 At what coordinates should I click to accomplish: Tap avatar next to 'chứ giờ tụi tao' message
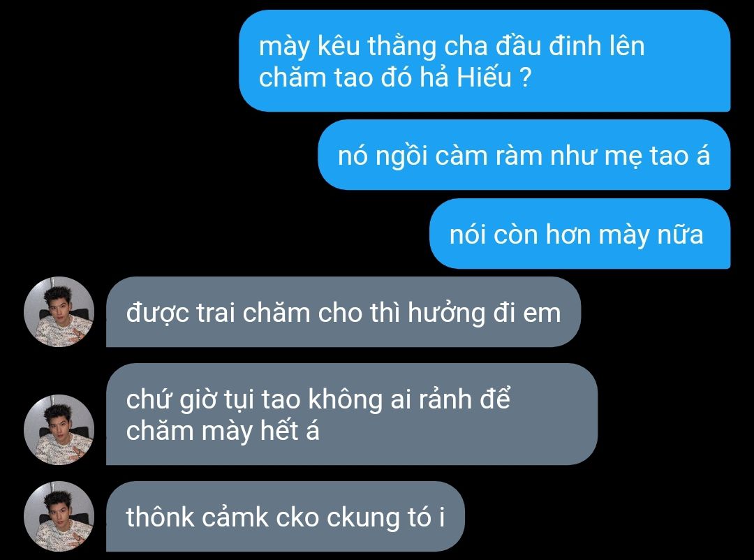(x=59, y=429)
